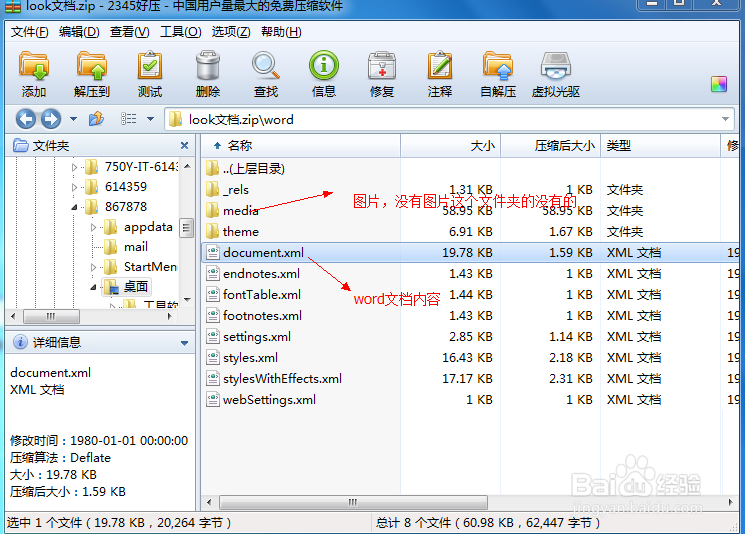Click the 删除 (Delete) trash icon
Screen dimensions: 745x534
[208, 67]
